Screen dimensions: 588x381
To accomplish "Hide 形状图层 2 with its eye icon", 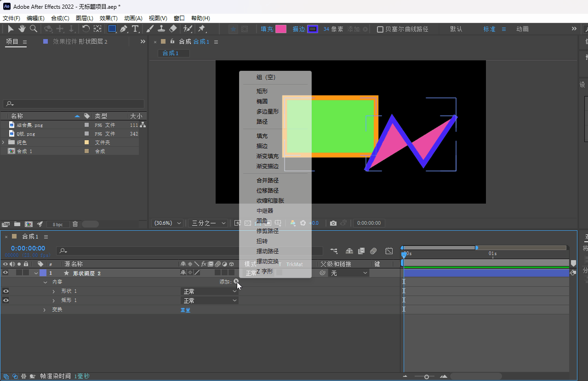I will pyautogui.click(x=6, y=273).
